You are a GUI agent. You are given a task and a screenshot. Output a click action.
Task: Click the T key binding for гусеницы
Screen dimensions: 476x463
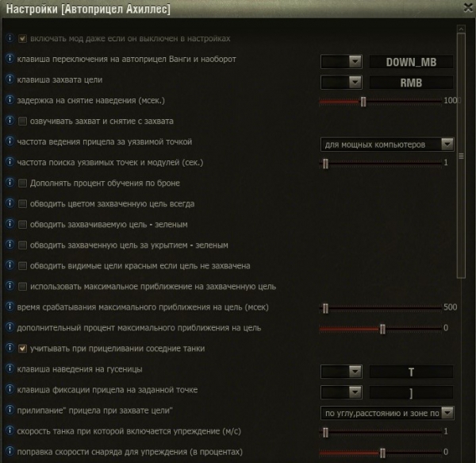click(x=411, y=372)
